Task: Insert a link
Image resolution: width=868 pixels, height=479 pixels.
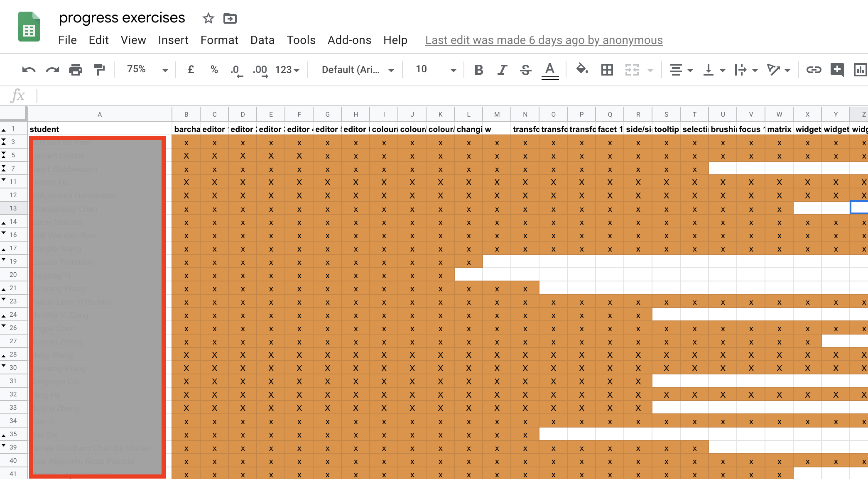Action: tap(814, 70)
